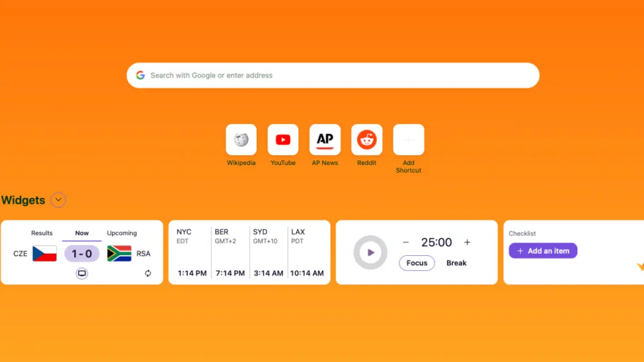Click the Checklist widget title
The image size is (644, 362).
click(522, 234)
